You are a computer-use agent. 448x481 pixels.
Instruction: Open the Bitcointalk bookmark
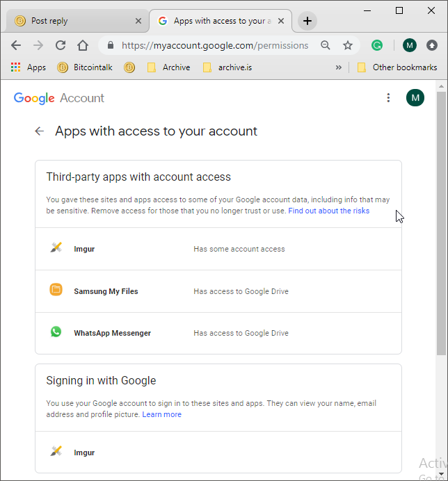click(x=85, y=67)
